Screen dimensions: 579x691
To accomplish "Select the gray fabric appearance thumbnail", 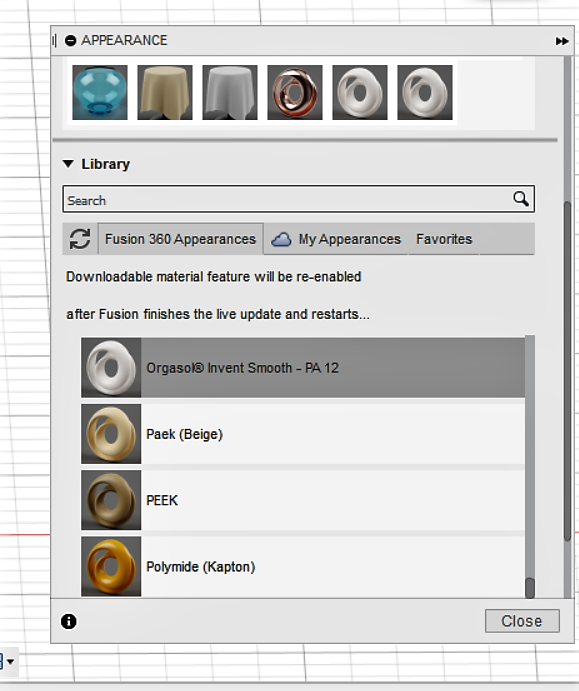I will click(230, 93).
